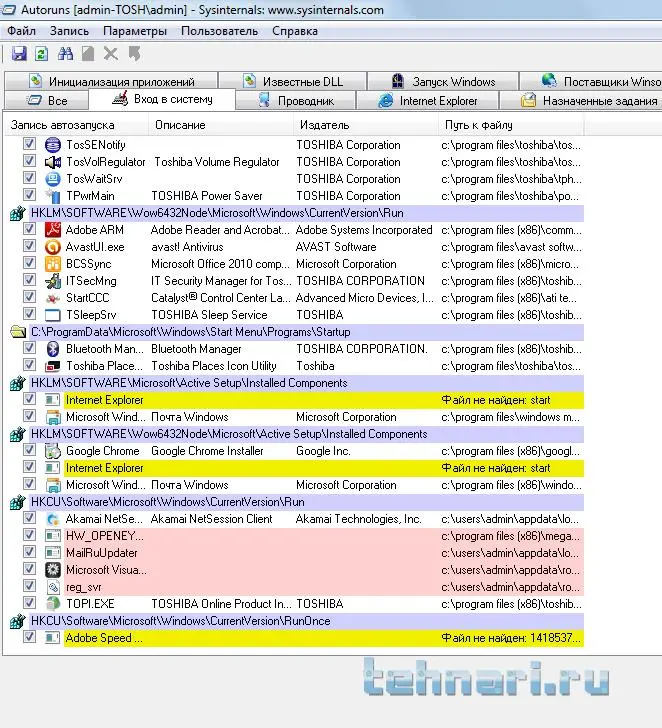Viewport: 662px width, 728px height.
Task: Open the Файл menu
Action: (x=21, y=31)
